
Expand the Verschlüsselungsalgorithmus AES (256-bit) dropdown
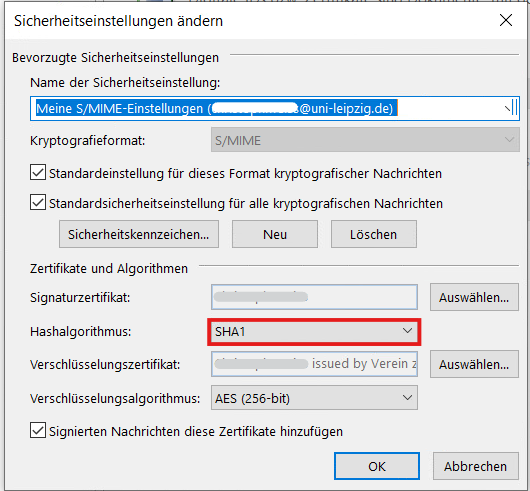[x=314, y=398]
